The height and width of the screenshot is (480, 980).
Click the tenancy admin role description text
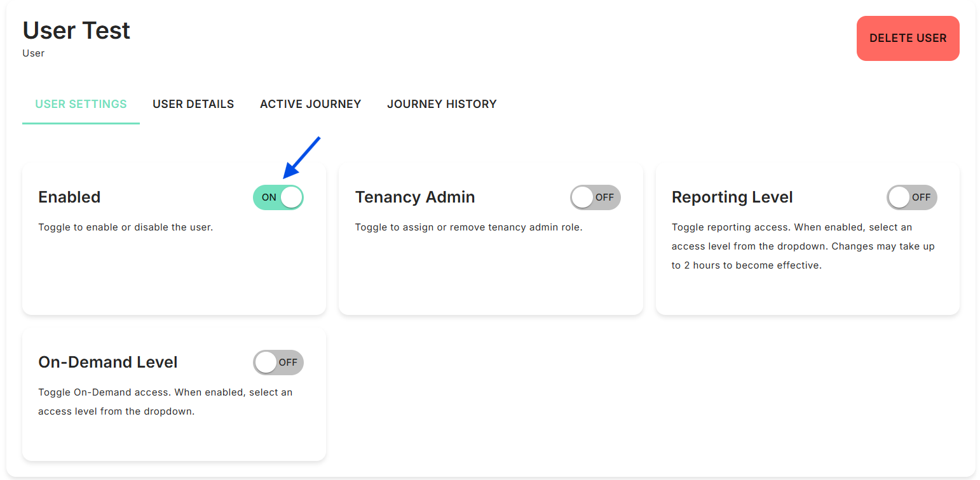pyautogui.click(x=468, y=227)
